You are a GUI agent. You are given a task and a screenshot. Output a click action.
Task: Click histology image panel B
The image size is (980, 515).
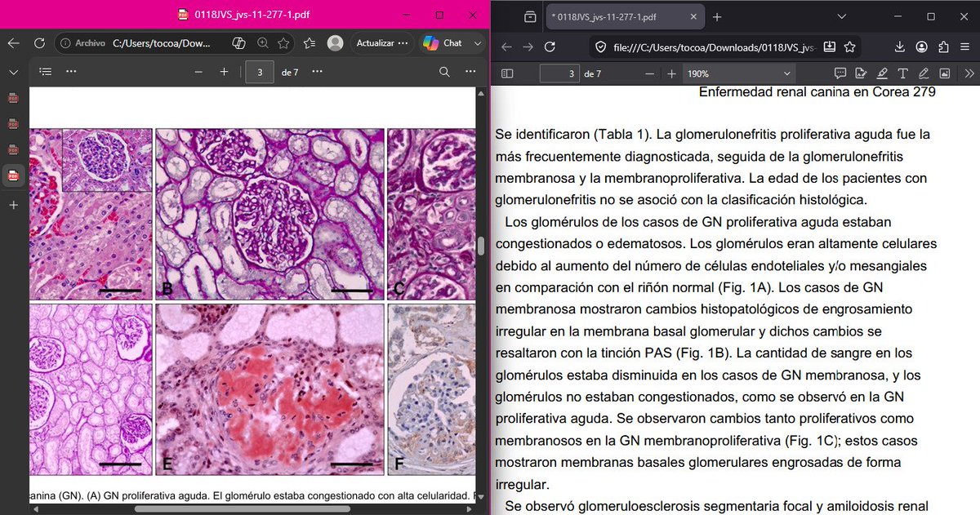269,215
